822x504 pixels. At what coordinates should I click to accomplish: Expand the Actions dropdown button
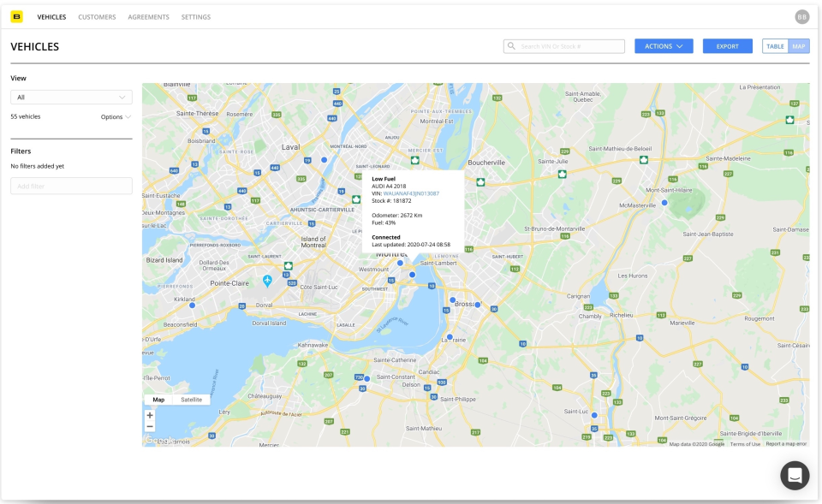[664, 46]
